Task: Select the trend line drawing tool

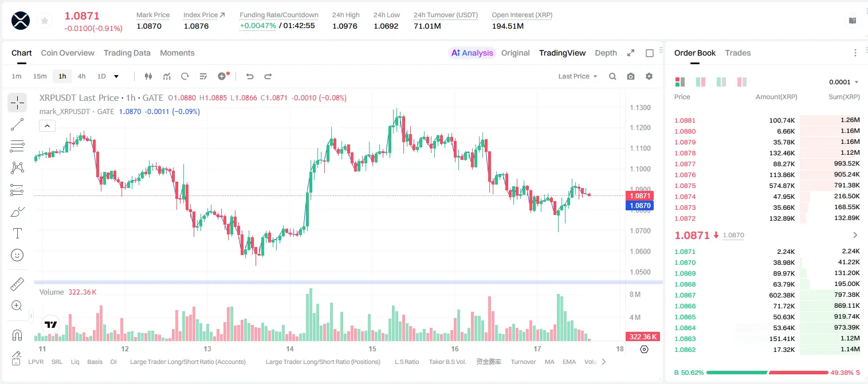Action: pos(17,124)
